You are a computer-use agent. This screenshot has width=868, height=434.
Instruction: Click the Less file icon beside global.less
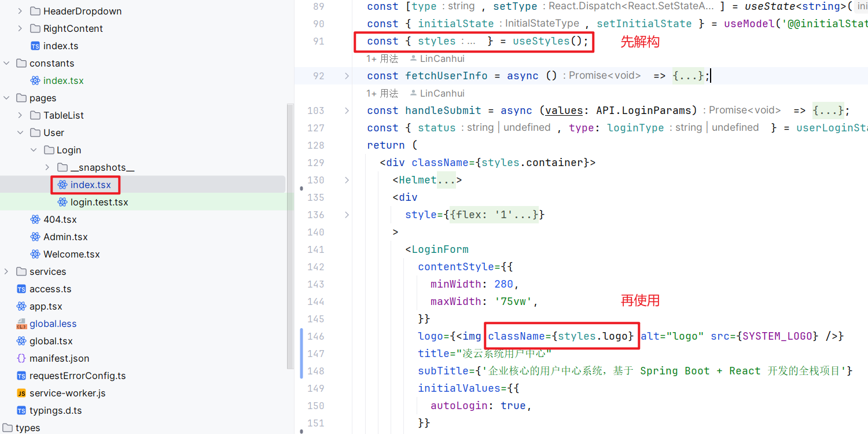click(x=21, y=323)
